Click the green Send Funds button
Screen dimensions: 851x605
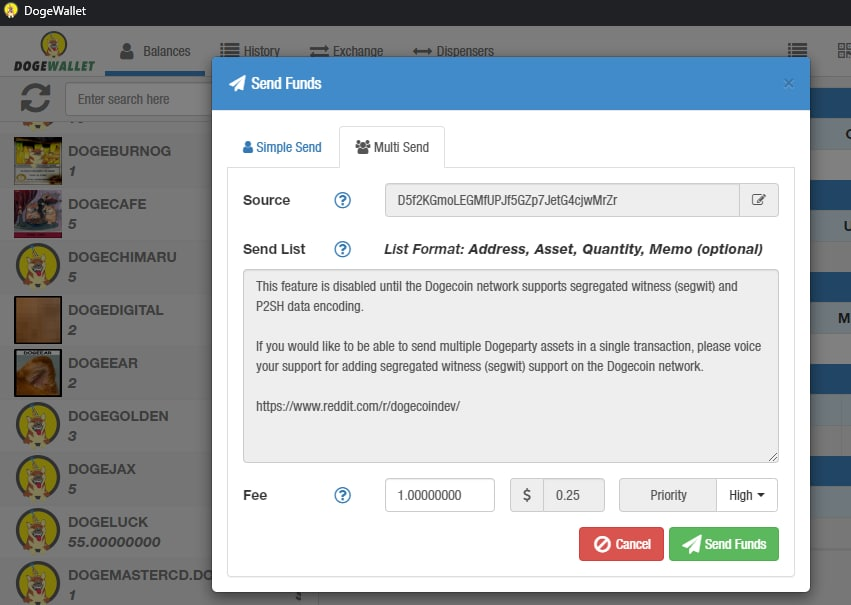point(724,544)
